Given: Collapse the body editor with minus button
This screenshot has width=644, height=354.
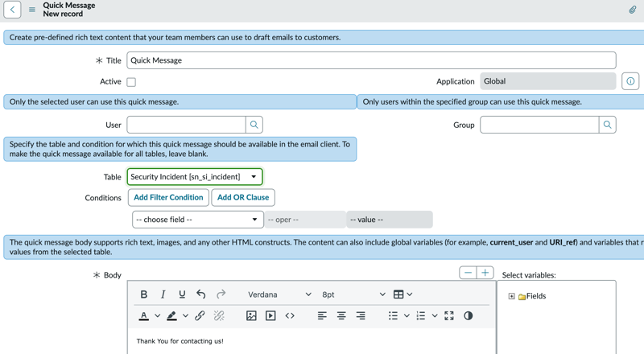Looking at the screenshot, I should pyautogui.click(x=468, y=273).
